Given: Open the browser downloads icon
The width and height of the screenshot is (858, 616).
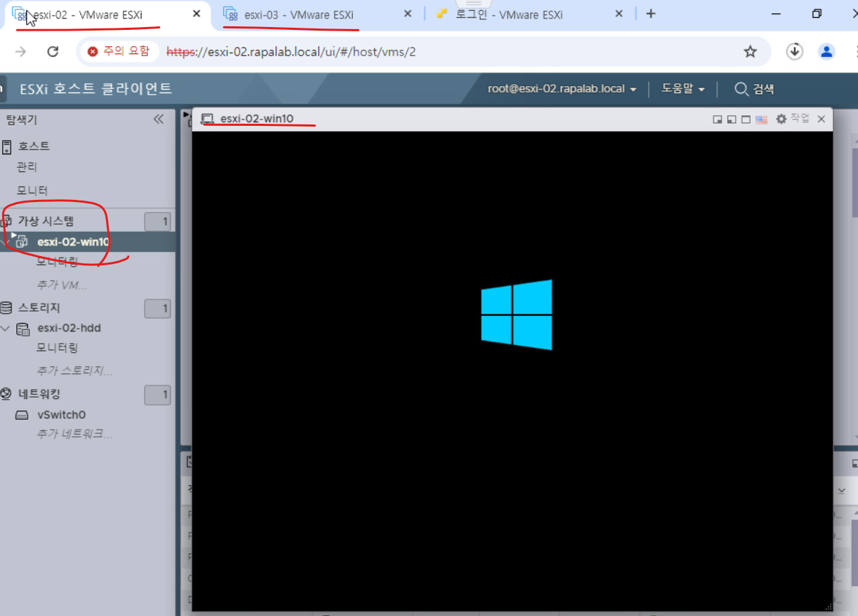Looking at the screenshot, I should coord(795,51).
